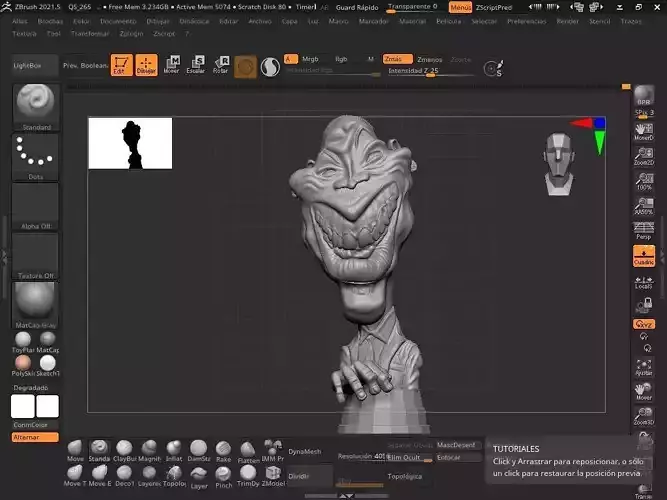Click the Dibujar draw mode button
Screen dimensions: 667x500
point(146,65)
